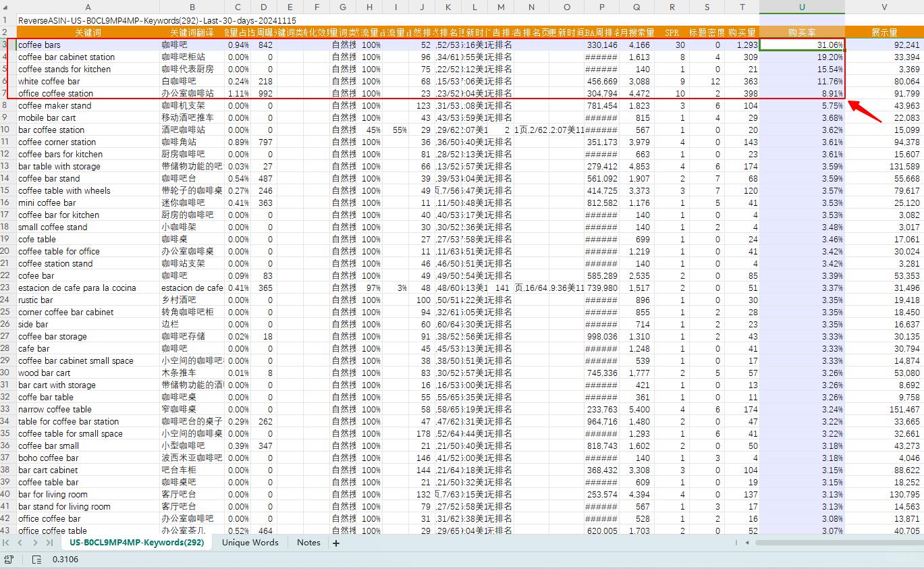This screenshot has width=924, height=569.
Task: Select column Q header
Action: pyautogui.click(x=637, y=7)
